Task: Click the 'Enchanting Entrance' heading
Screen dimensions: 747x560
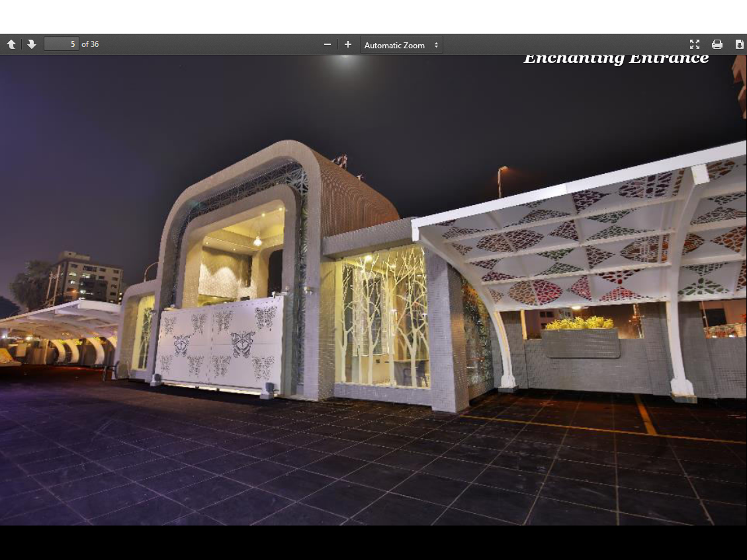Action: coord(616,59)
